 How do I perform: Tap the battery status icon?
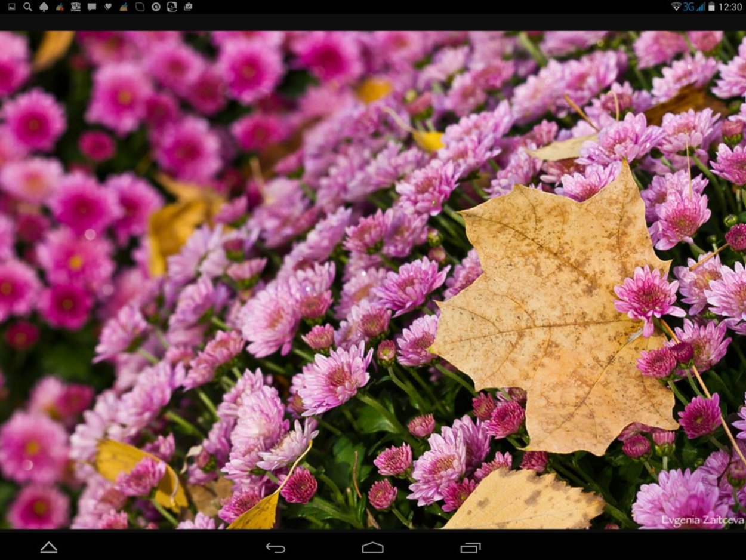tap(711, 7)
